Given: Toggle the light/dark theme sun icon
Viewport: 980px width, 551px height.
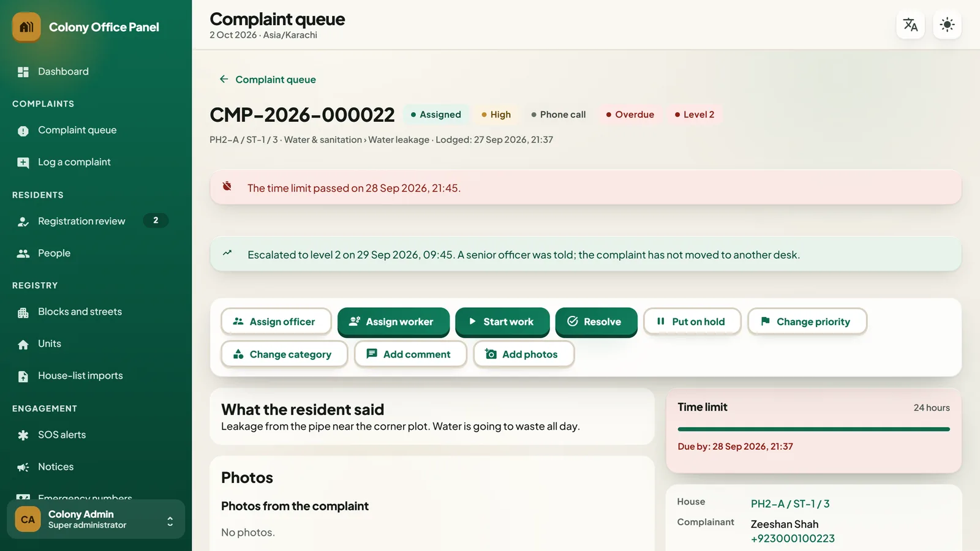Looking at the screenshot, I should tap(947, 25).
